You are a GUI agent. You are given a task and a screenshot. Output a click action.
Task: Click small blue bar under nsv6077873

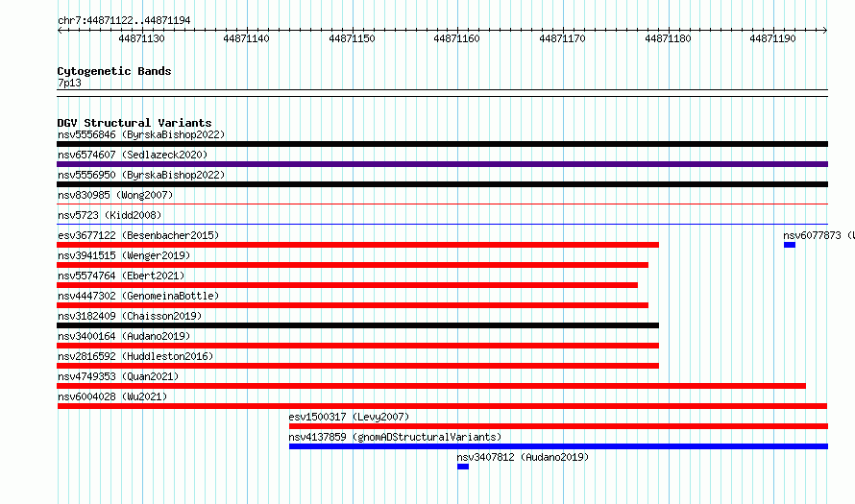[790, 245]
